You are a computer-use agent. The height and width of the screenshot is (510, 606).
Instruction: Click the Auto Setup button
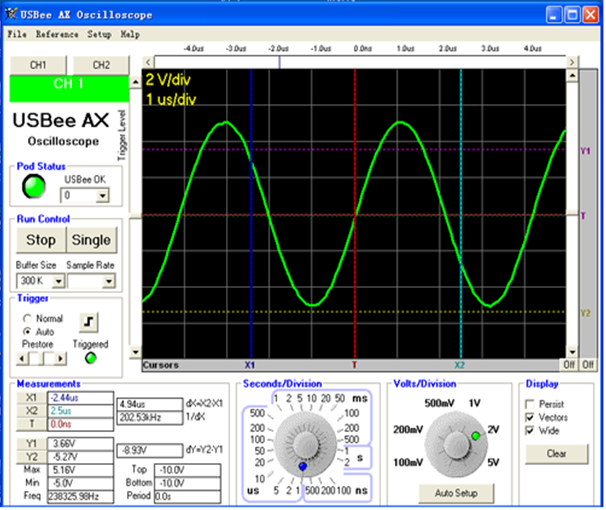click(458, 493)
